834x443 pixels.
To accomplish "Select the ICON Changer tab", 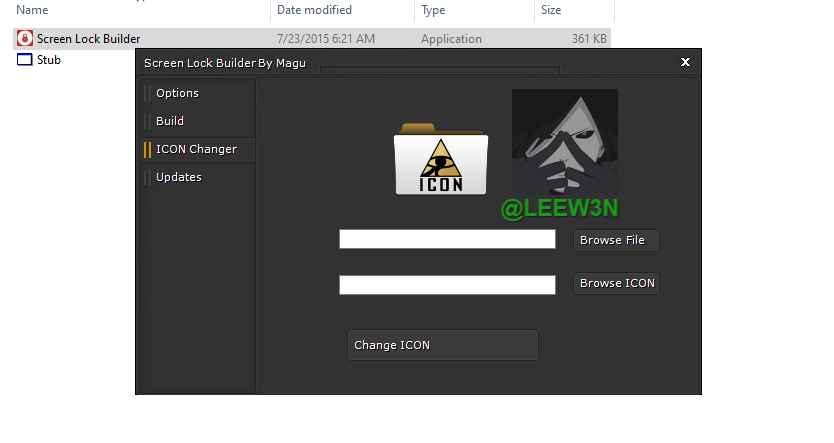I will point(198,149).
